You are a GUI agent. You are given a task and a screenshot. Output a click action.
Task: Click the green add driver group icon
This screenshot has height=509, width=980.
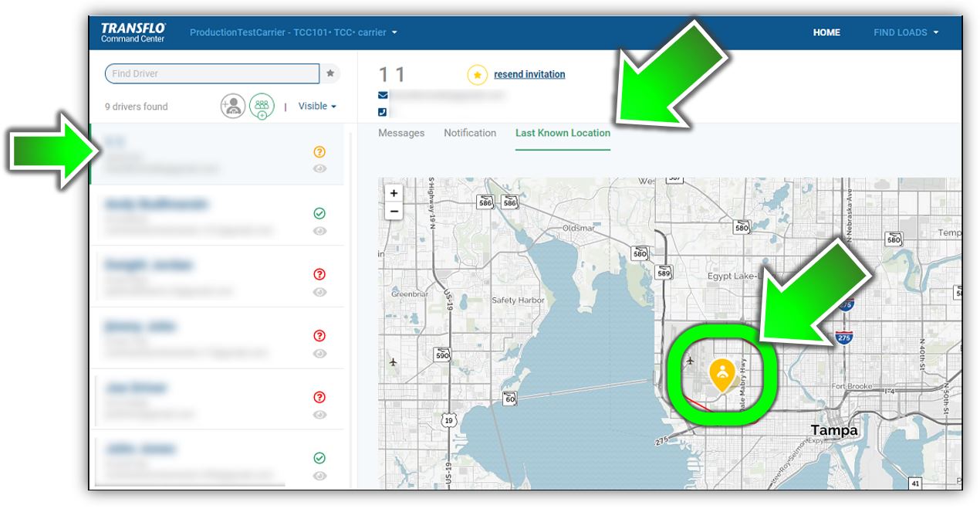tap(262, 106)
